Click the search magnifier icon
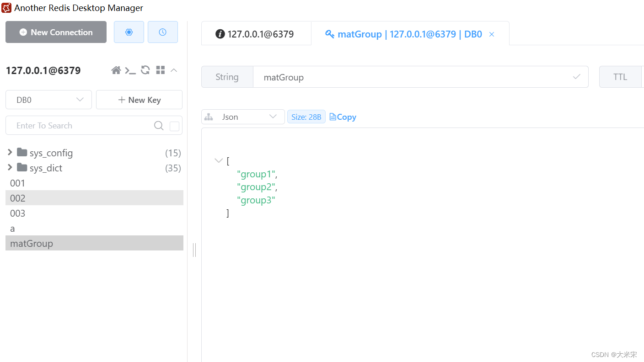 (x=159, y=126)
